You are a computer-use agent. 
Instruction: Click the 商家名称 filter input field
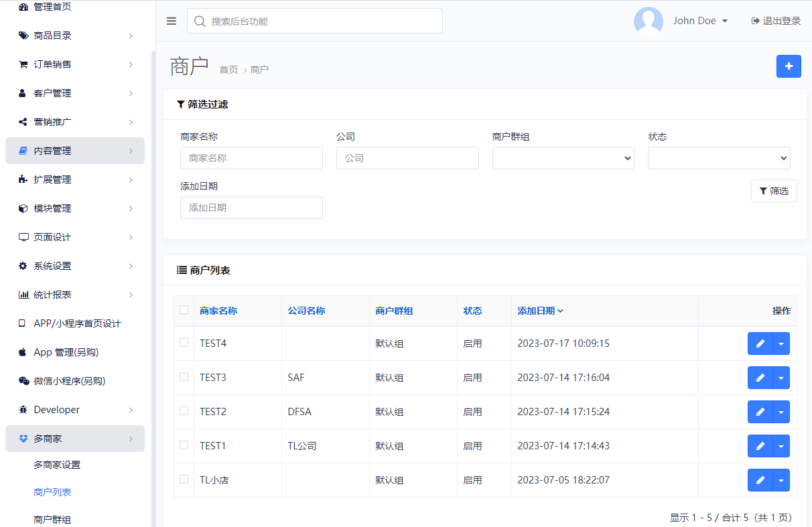[x=251, y=158]
